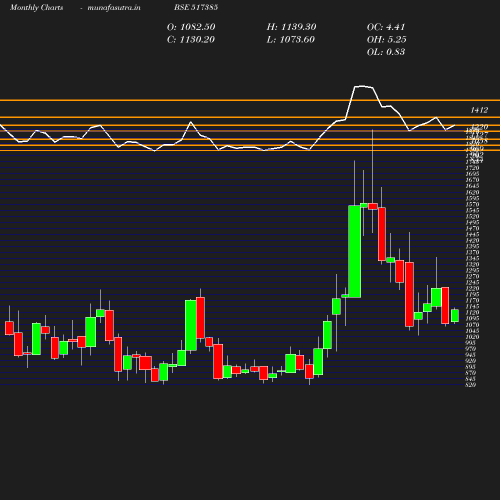
Task: Click the 870 price axis label
Action: click(471, 373)
